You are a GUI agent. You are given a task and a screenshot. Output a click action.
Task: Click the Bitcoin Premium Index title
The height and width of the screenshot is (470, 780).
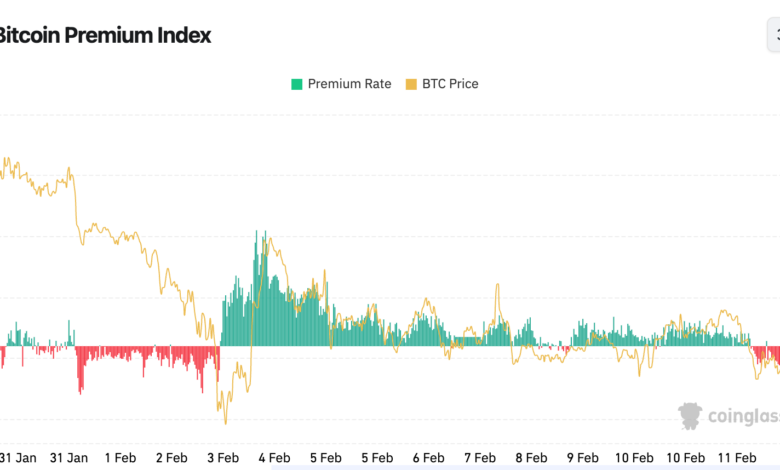[104, 35]
